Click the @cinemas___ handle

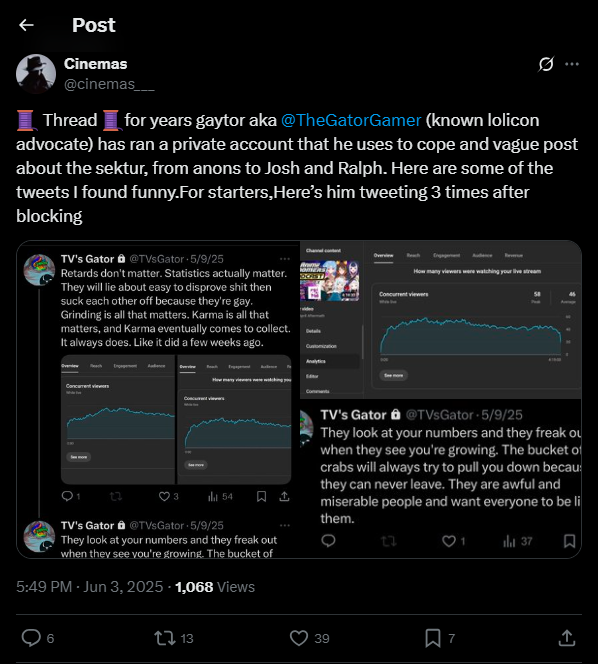(x=109, y=84)
